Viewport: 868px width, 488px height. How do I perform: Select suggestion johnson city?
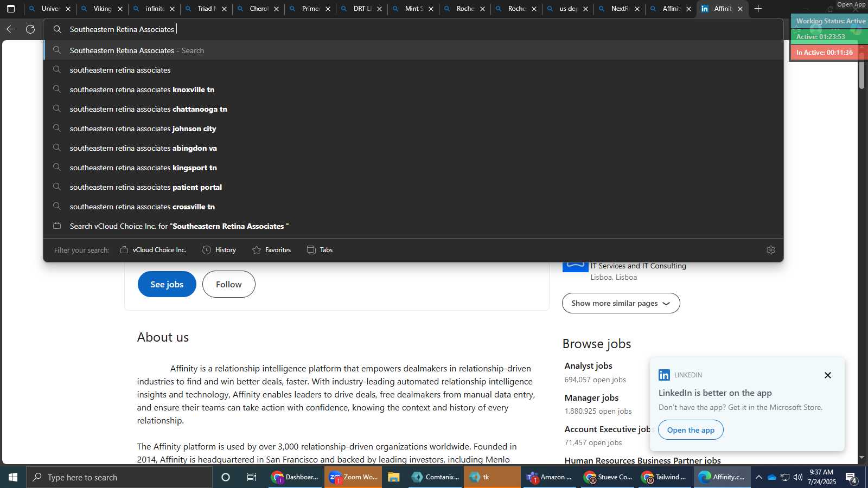tap(413, 129)
